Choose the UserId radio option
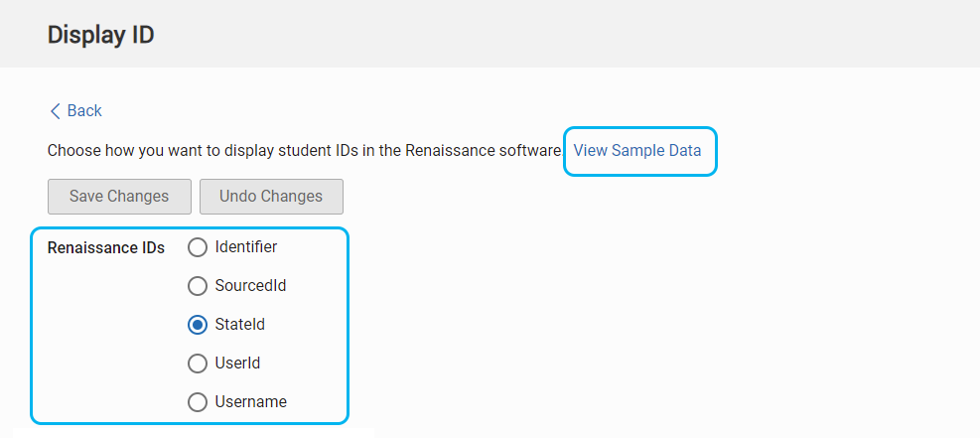The image size is (980, 438). (198, 364)
